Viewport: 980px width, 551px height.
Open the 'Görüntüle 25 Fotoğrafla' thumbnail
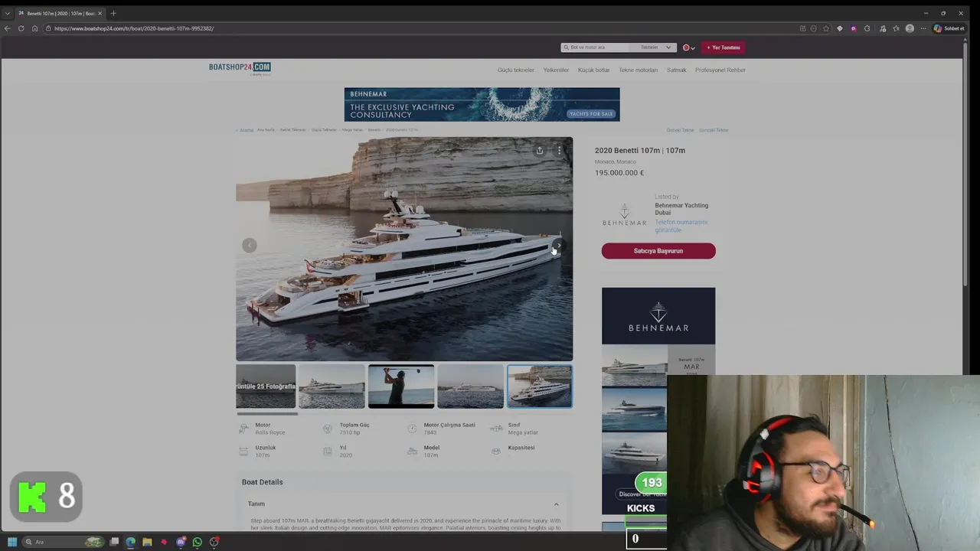[x=266, y=386]
